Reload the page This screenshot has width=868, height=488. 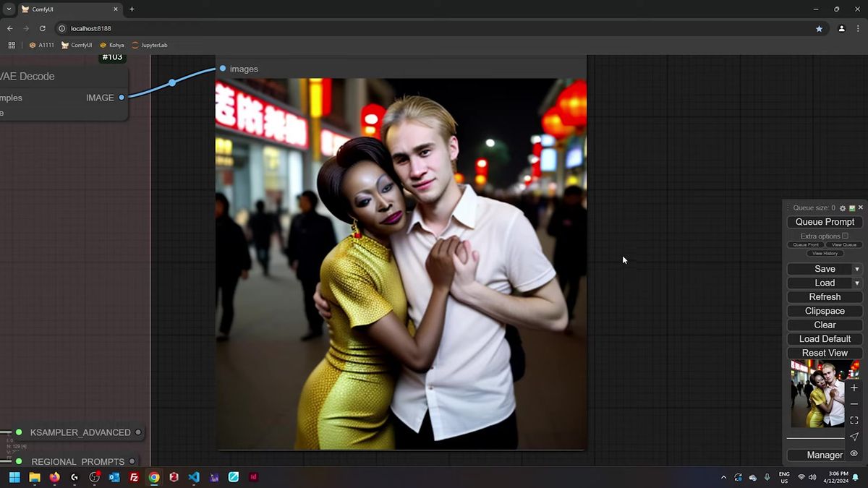(x=42, y=28)
